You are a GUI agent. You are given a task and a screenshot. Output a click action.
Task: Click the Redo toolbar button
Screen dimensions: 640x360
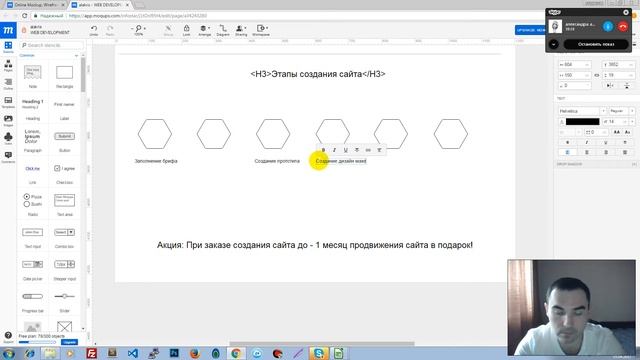pos(110,30)
